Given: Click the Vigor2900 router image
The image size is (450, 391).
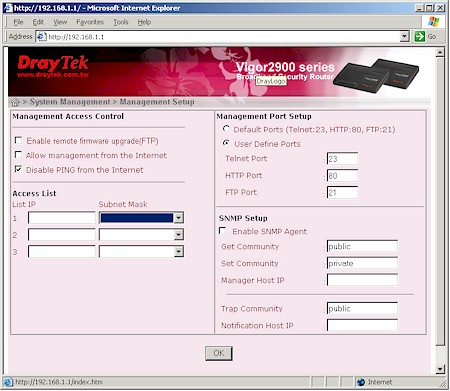Looking at the screenshot, I should [x=376, y=77].
